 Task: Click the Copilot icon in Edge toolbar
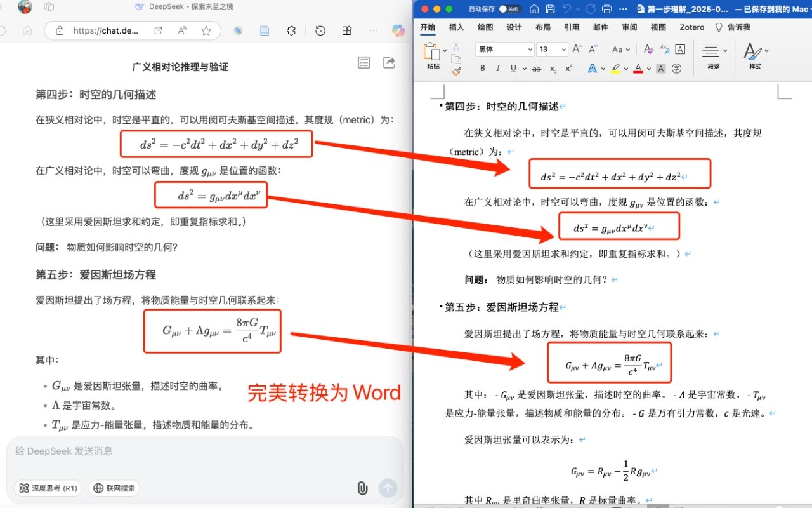click(x=398, y=30)
